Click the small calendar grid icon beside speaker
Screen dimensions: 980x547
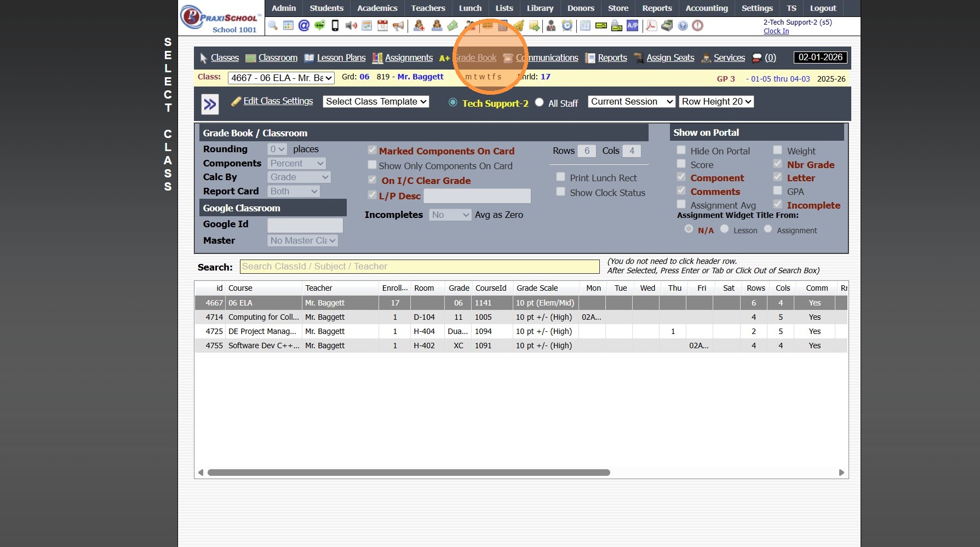tap(367, 26)
